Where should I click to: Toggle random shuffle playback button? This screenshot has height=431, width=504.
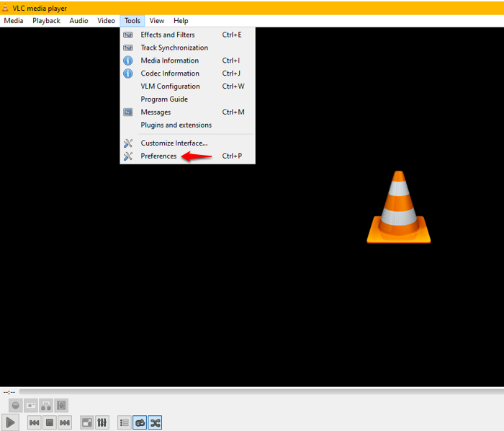[155, 422]
